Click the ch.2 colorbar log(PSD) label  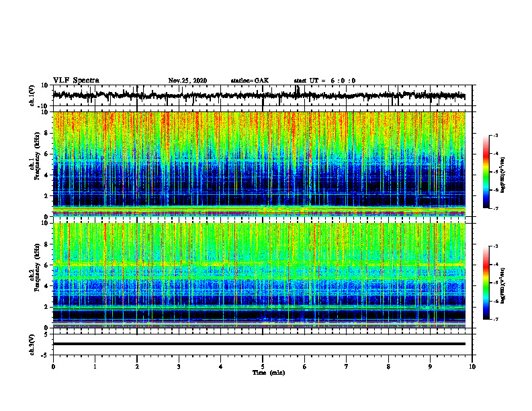502,285
